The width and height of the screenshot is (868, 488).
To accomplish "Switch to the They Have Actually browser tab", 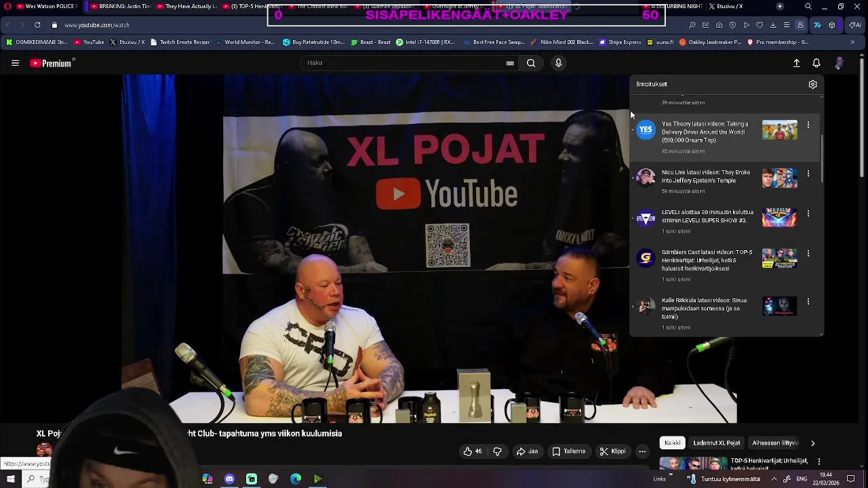I will 186,6.
